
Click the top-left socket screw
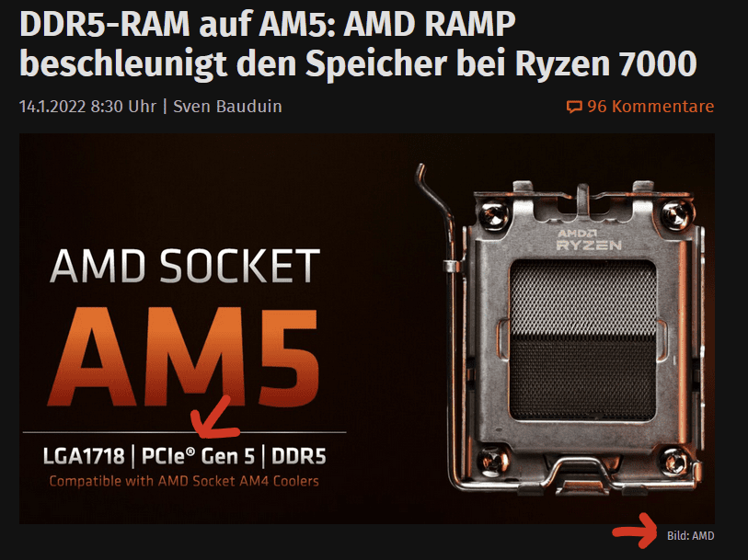pos(493,215)
